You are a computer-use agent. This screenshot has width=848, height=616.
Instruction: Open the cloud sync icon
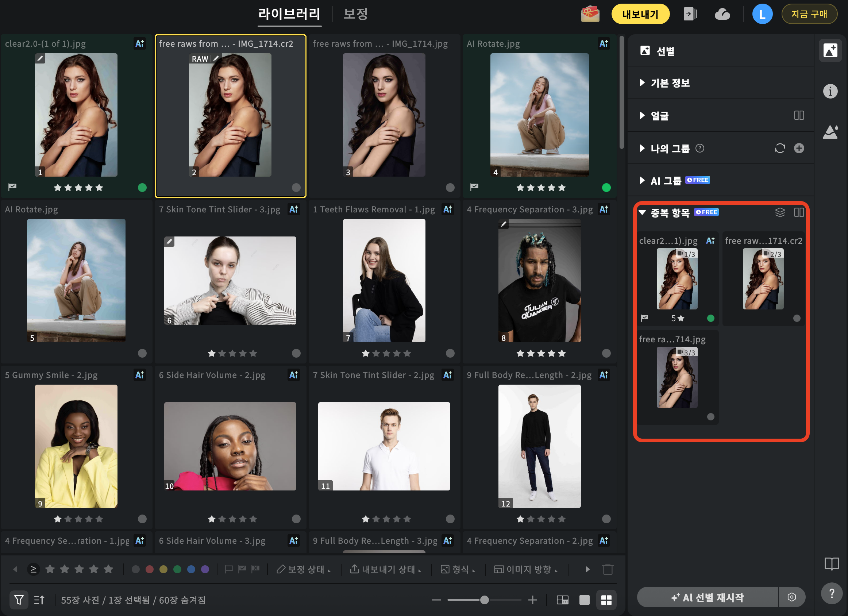pos(722,14)
